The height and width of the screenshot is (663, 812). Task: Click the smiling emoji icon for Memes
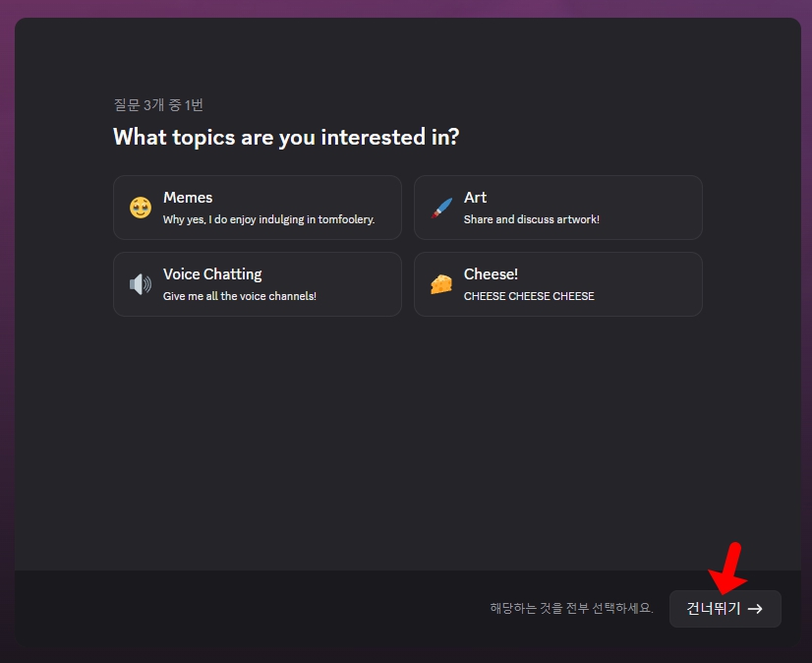coord(140,208)
